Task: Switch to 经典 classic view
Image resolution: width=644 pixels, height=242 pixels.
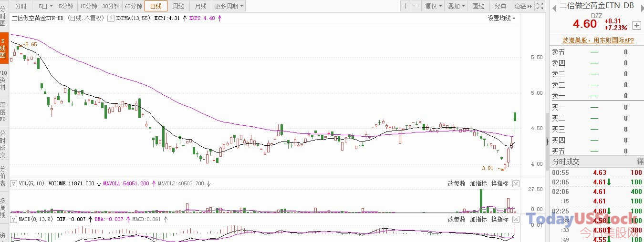Action: point(500,6)
